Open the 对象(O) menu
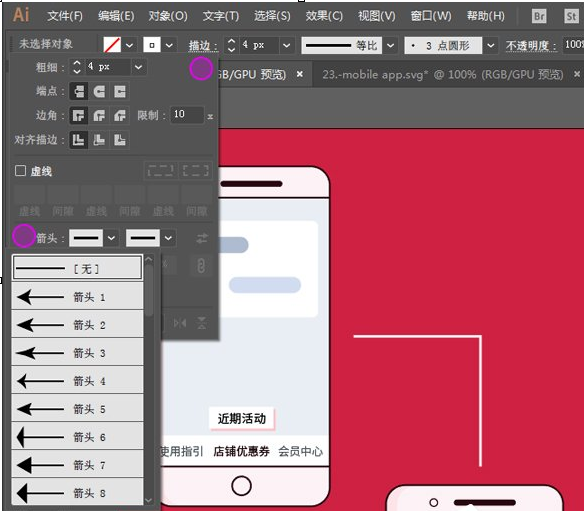584x511 pixels. [168, 16]
